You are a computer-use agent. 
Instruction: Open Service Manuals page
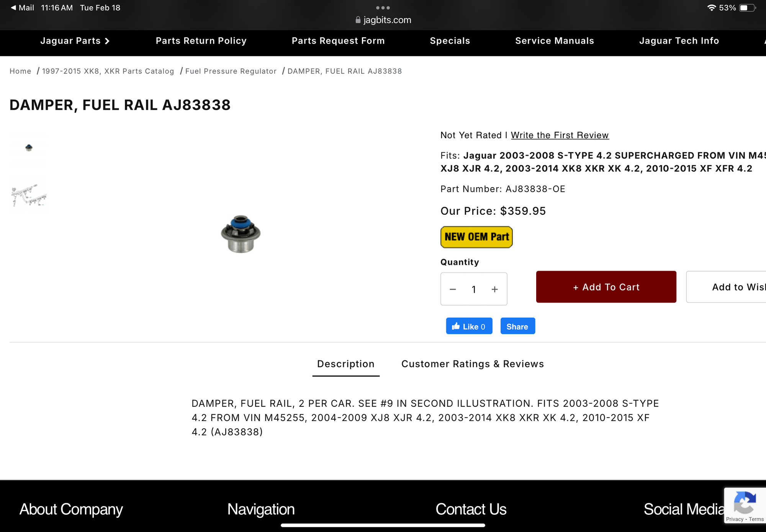point(555,41)
